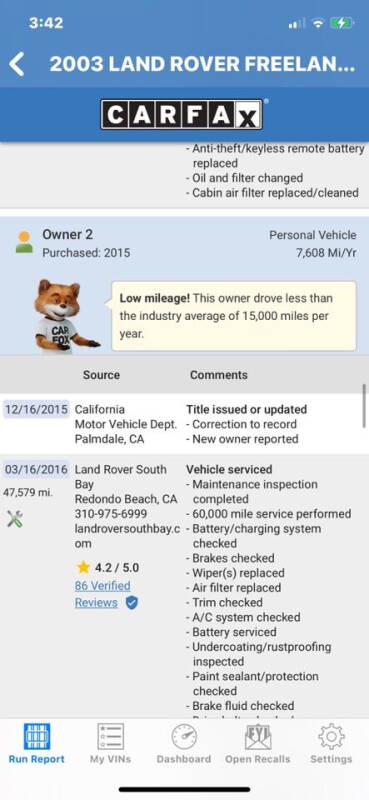The height and width of the screenshot is (800, 369).
Task: Open the Run Report tab
Action: point(37,743)
